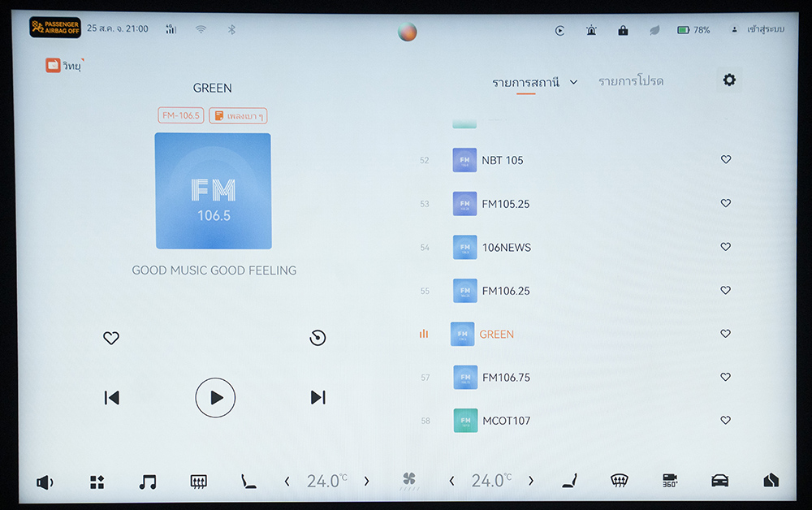This screenshot has height=510, width=812.
Task: Favorite the NBT 105 station
Action: coord(726,160)
